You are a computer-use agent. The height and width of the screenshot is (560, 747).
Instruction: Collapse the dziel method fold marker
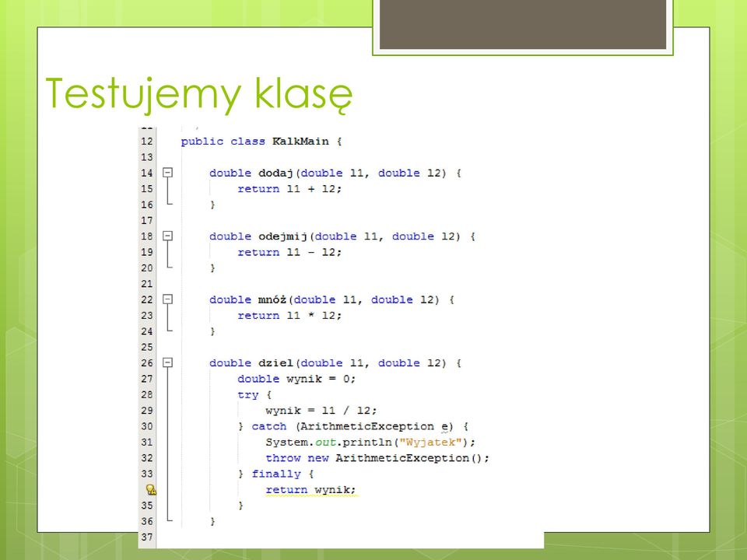point(168,363)
